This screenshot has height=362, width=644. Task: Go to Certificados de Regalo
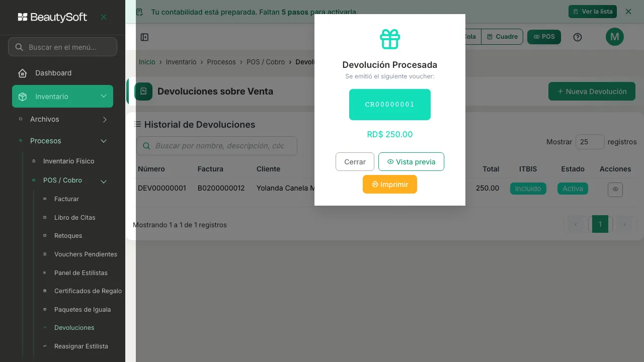[88, 291]
